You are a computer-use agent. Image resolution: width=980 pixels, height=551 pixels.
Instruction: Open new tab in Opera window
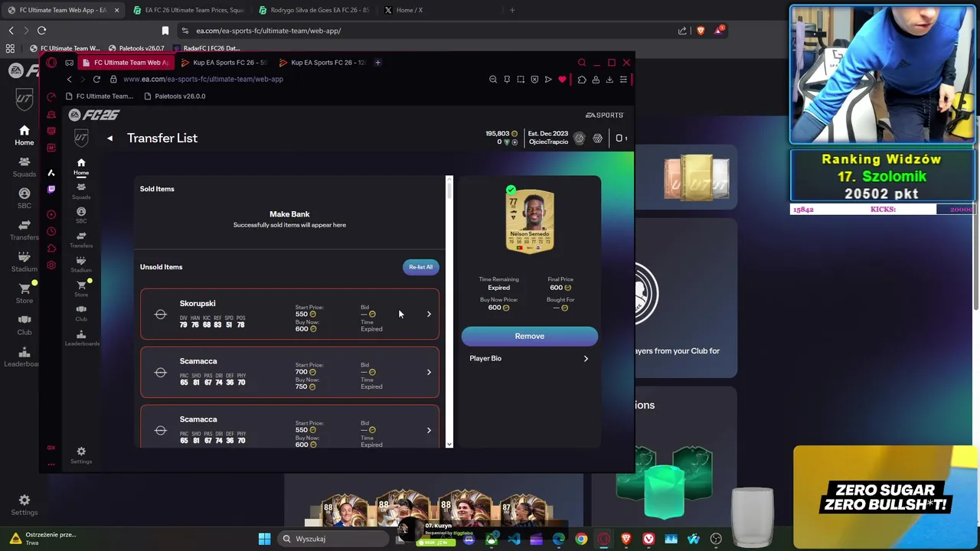click(377, 63)
